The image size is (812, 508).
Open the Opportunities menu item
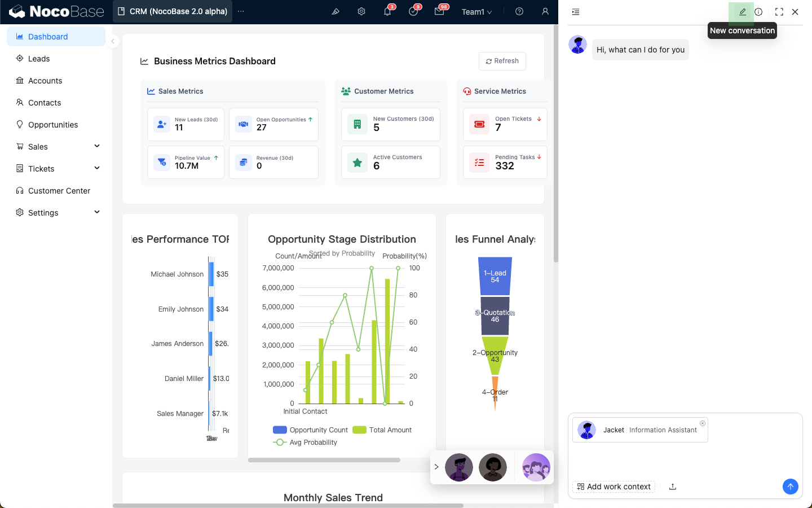coord(53,125)
